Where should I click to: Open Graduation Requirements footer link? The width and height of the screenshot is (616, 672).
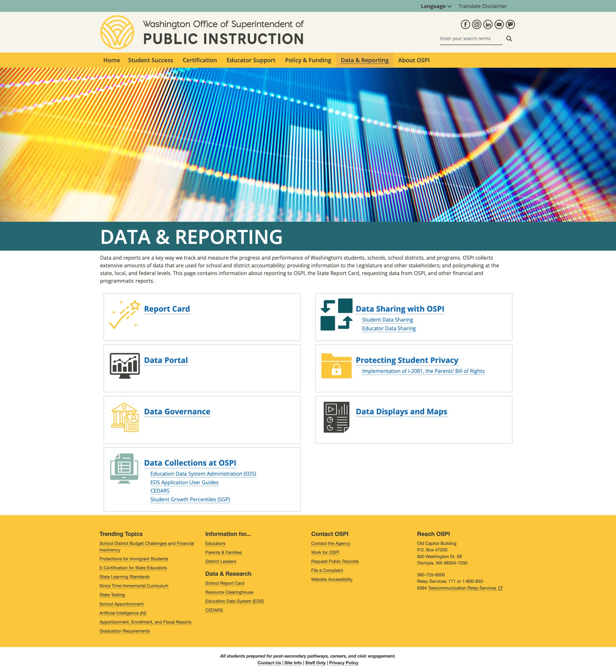125,631
